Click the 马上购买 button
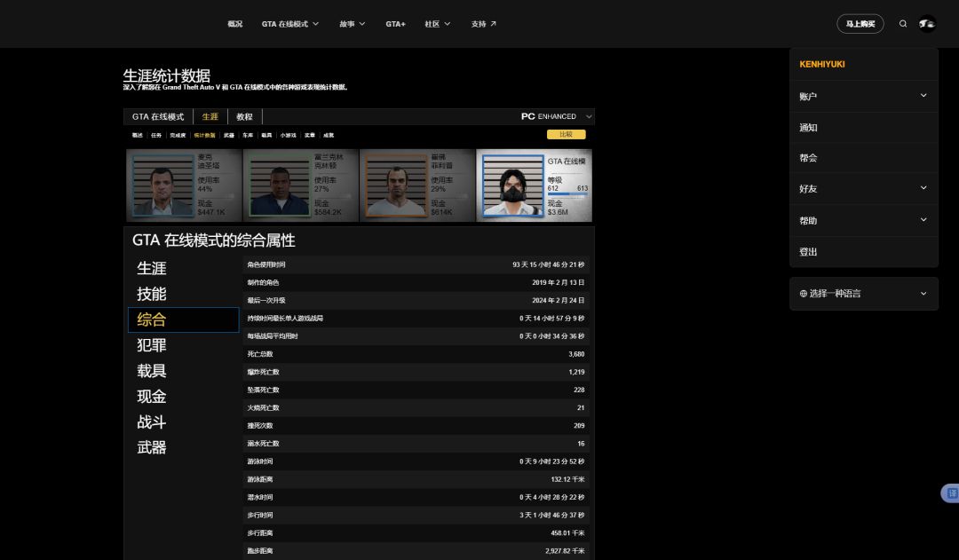This screenshot has width=959, height=560. coord(860,24)
